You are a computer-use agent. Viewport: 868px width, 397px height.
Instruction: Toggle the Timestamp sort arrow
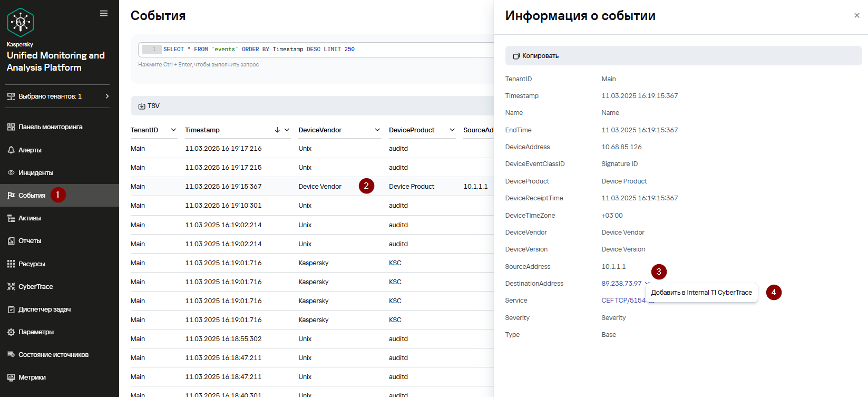(277, 130)
